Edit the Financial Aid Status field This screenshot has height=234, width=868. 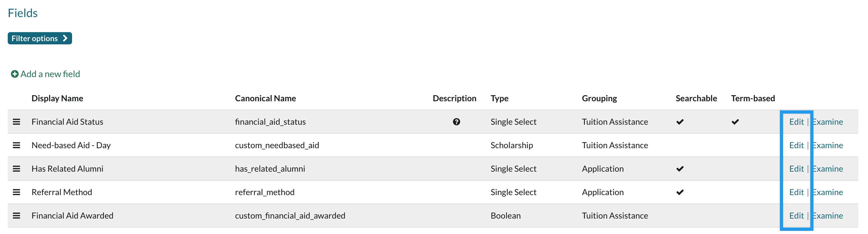click(796, 122)
